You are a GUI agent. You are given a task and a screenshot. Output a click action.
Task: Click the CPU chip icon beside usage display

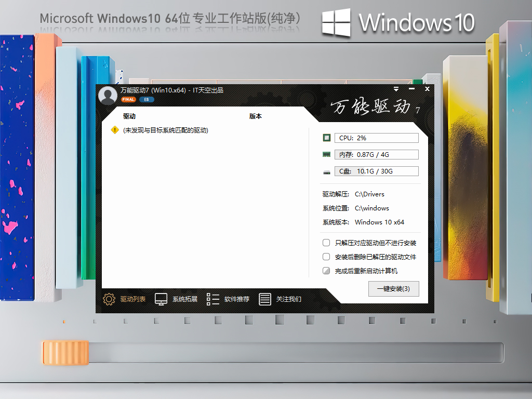tap(326, 137)
